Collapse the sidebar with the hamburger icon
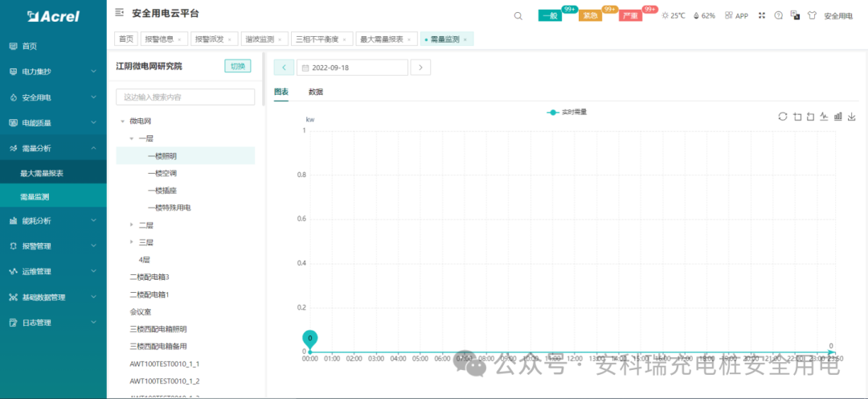The image size is (868, 399). tap(119, 12)
